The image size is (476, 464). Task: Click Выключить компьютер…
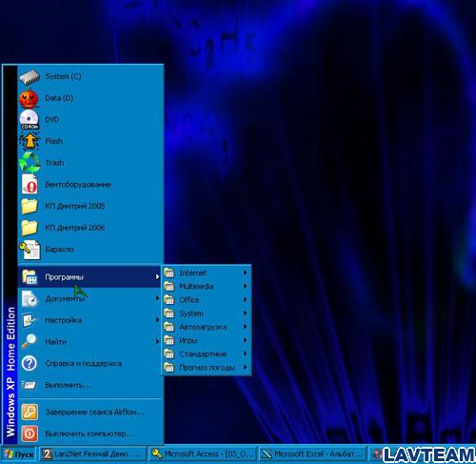(x=89, y=434)
